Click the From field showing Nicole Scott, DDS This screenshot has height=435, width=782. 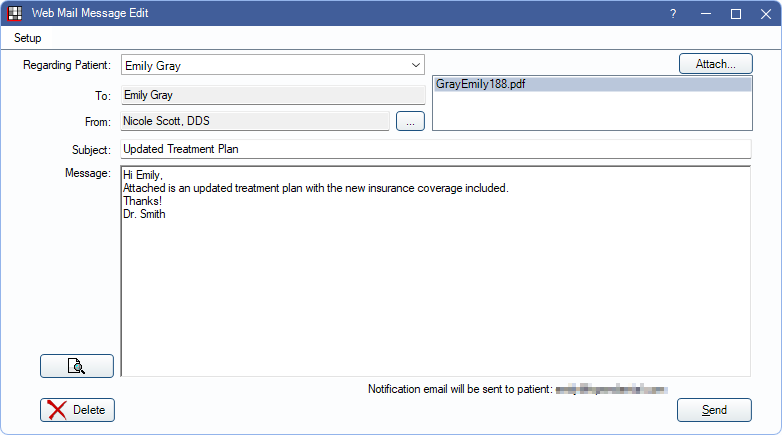(255, 121)
